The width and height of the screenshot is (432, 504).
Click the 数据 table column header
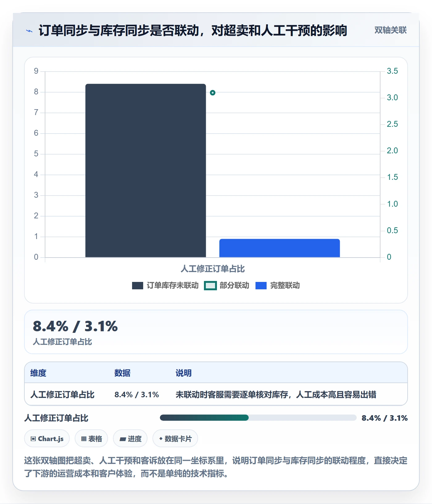point(123,373)
